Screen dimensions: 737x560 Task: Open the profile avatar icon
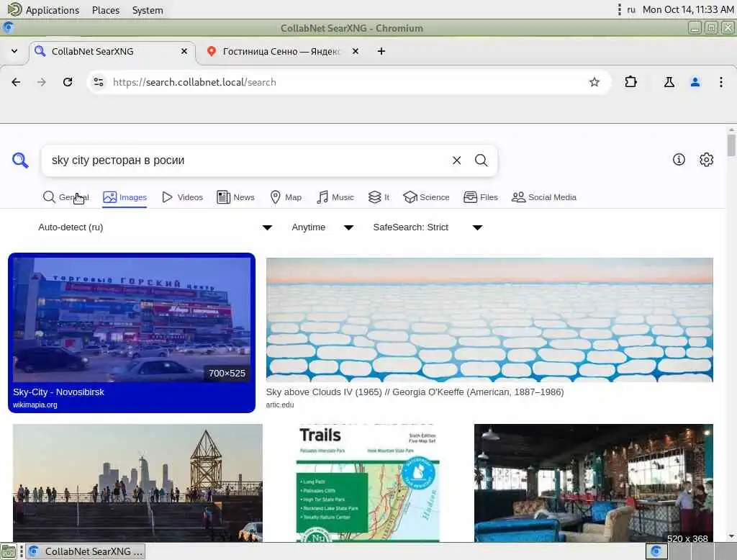[x=695, y=82]
